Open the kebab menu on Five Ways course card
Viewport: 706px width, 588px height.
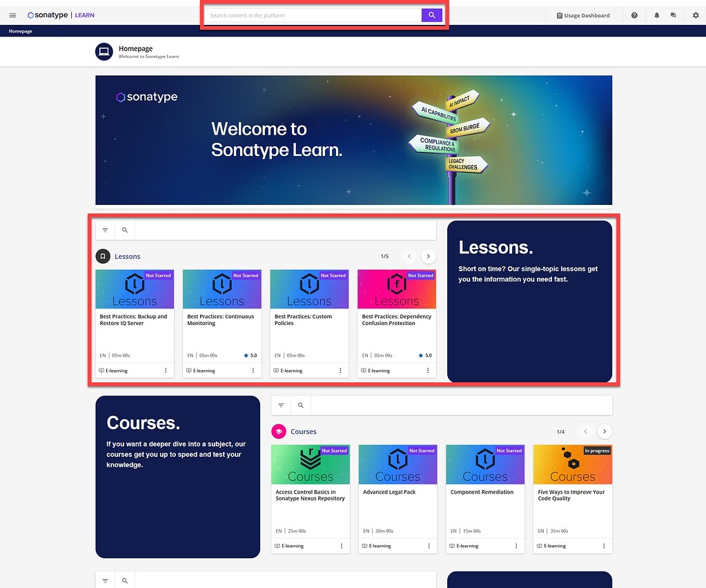pyautogui.click(x=603, y=545)
